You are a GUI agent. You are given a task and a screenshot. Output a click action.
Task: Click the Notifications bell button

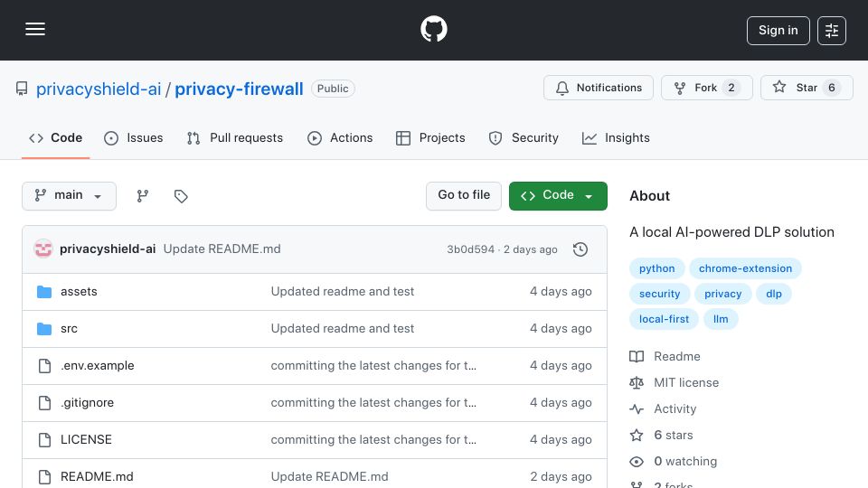click(599, 88)
